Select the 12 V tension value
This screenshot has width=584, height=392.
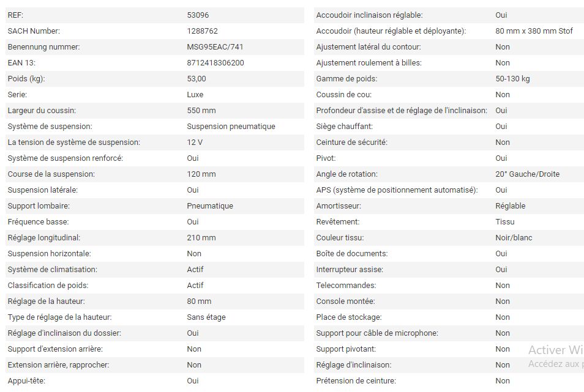click(195, 142)
